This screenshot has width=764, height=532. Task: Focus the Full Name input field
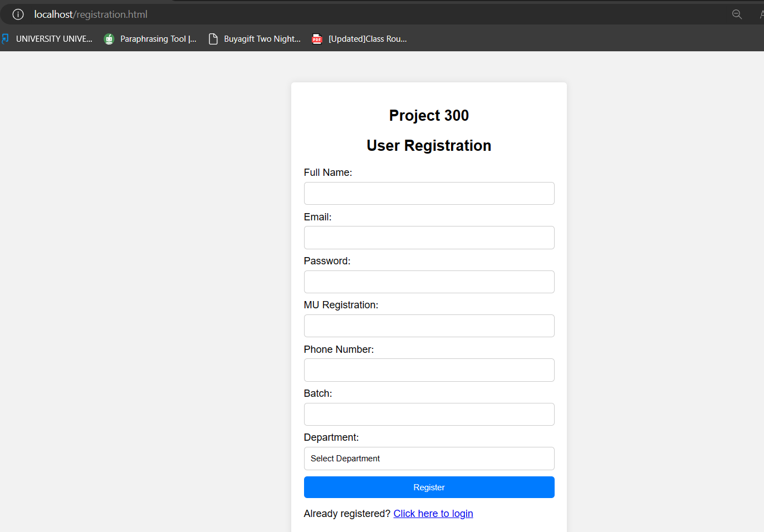(x=429, y=193)
